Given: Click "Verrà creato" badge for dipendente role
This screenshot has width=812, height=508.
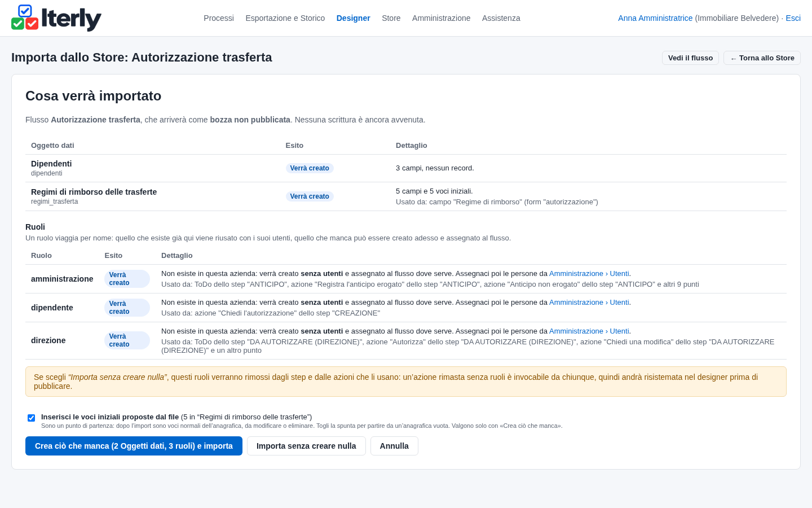Looking at the screenshot, I should pos(127,308).
